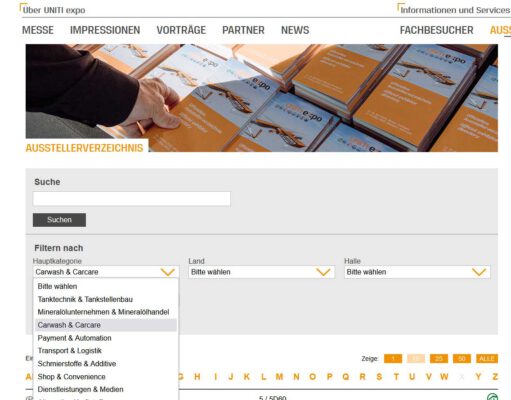Click the brochure banner image
This screenshot has width=511, height=400.
coord(262,98)
